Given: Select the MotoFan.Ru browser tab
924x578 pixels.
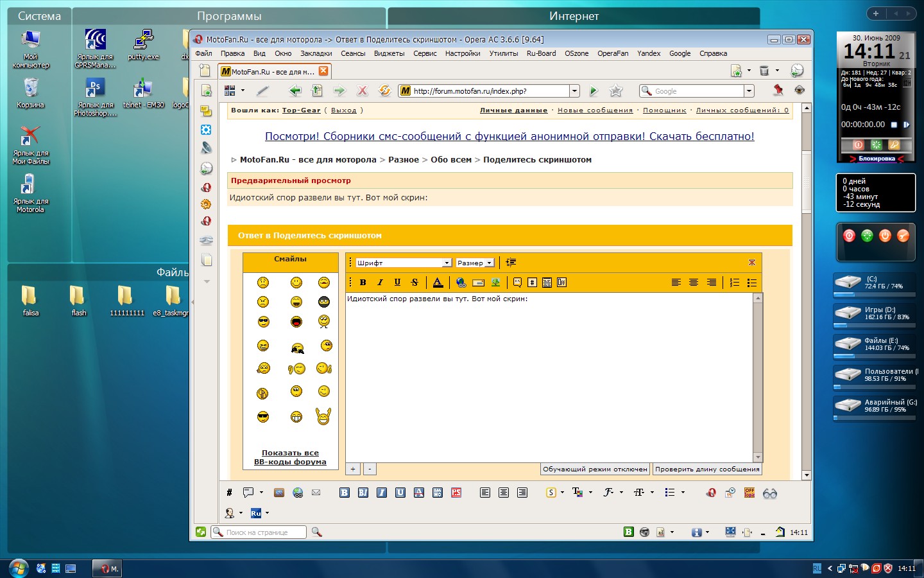Looking at the screenshot, I should [x=274, y=71].
